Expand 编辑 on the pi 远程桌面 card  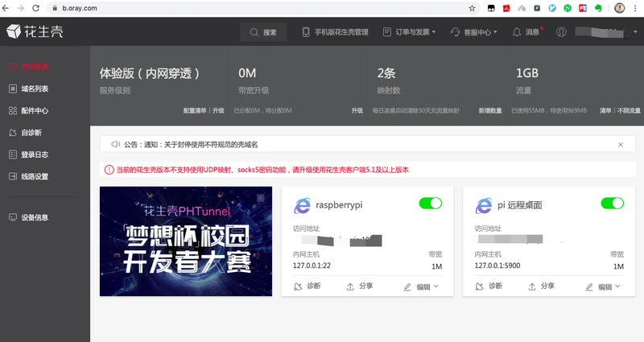603,287
